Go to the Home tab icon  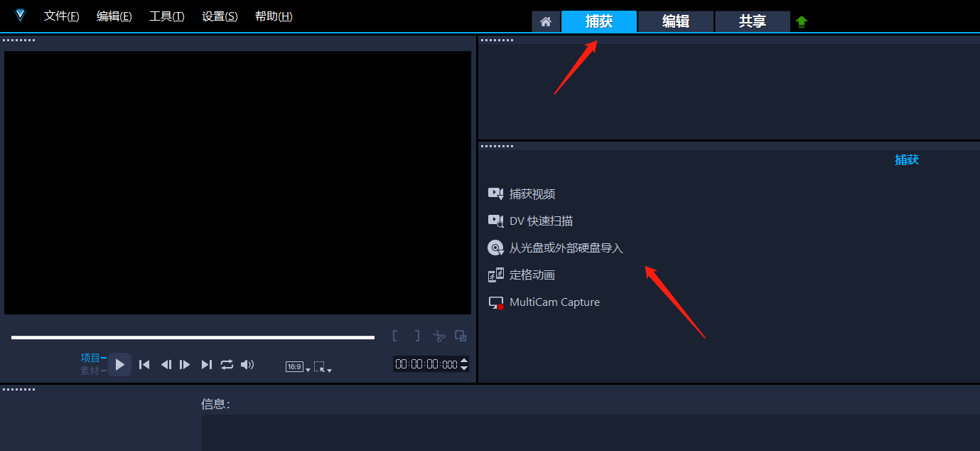coord(546,21)
